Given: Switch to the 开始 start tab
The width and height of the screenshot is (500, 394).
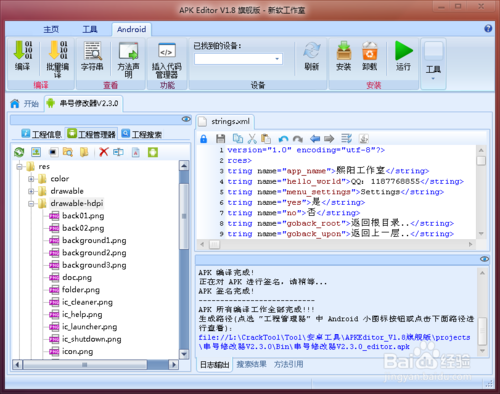Looking at the screenshot, I should pos(24,104).
